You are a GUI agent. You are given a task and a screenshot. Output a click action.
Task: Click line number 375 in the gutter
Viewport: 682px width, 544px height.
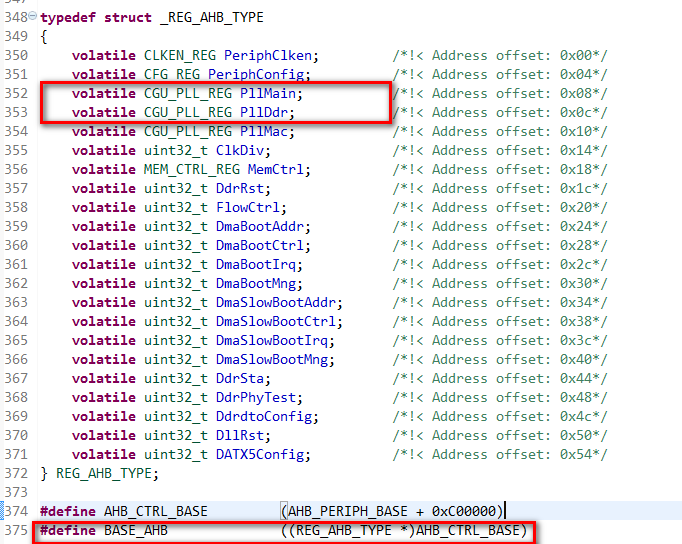(16, 531)
